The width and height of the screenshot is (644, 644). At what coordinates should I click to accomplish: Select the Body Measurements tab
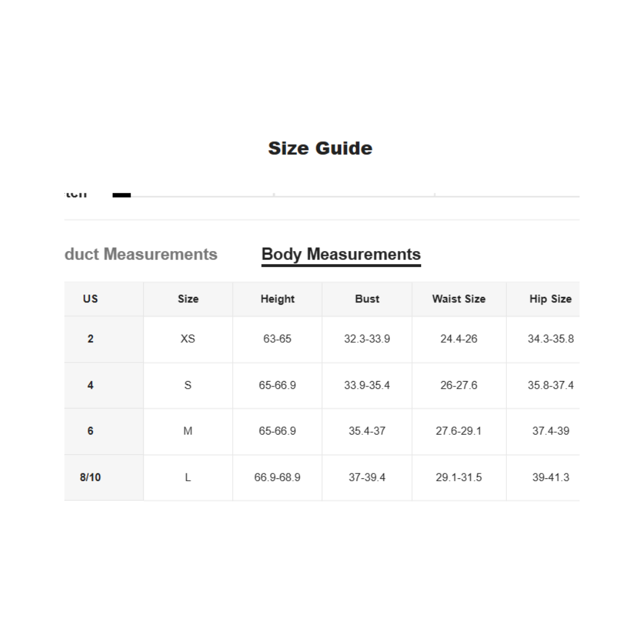pyautogui.click(x=341, y=255)
